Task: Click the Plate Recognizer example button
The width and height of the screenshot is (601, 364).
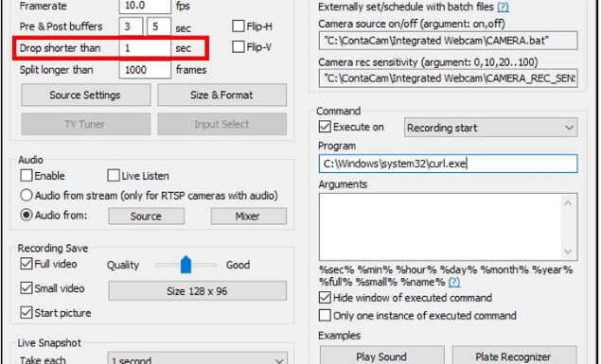Action: coord(514,356)
